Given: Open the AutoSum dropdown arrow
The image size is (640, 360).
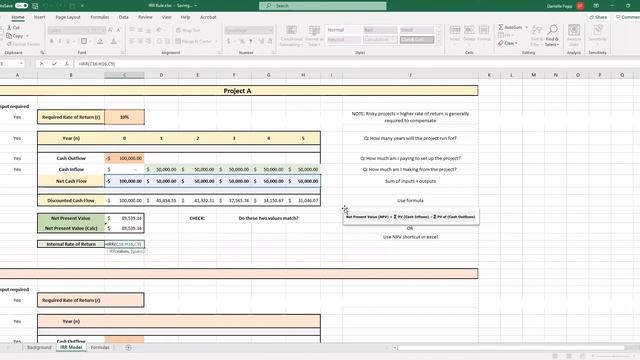Looking at the screenshot, I should (527, 27).
